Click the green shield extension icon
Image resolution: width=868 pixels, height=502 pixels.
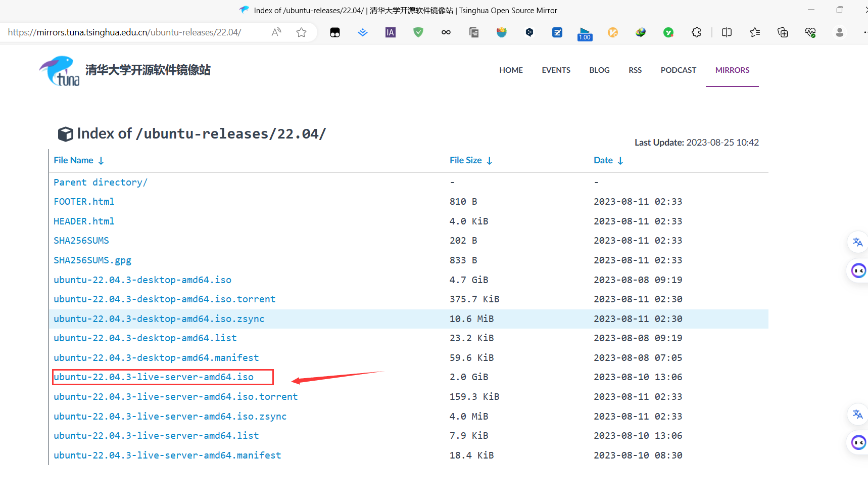pyautogui.click(x=418, y=32)
